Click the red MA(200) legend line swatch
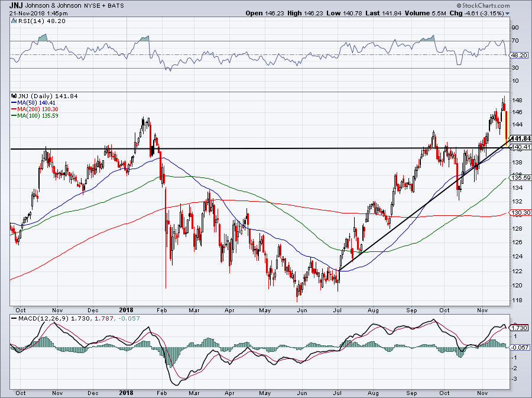Image resolution: width=532 pixels, height=398 pixels. pos(14,109)
